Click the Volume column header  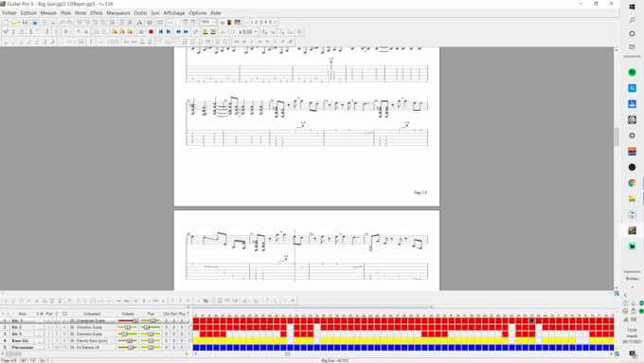[127, 314]
